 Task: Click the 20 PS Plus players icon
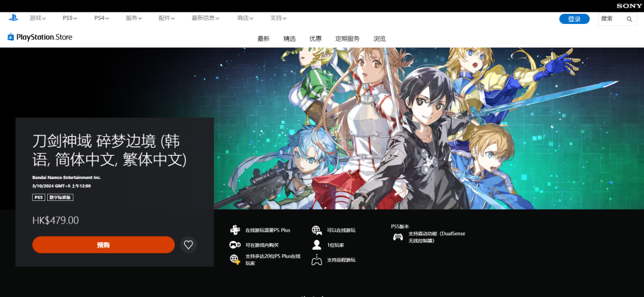click(x=235, y=259)
